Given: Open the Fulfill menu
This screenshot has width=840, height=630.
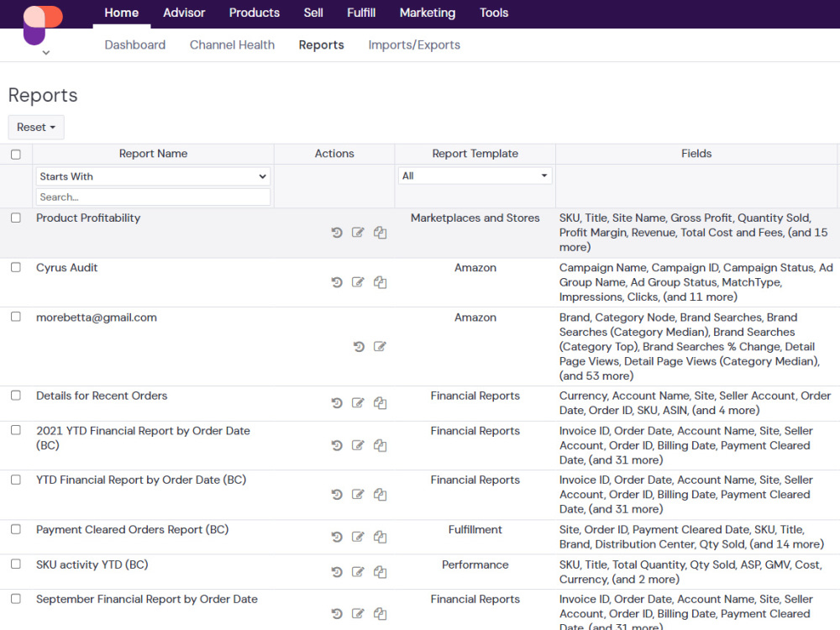Looking at the screenshot, I should click(x=361, y=13).
